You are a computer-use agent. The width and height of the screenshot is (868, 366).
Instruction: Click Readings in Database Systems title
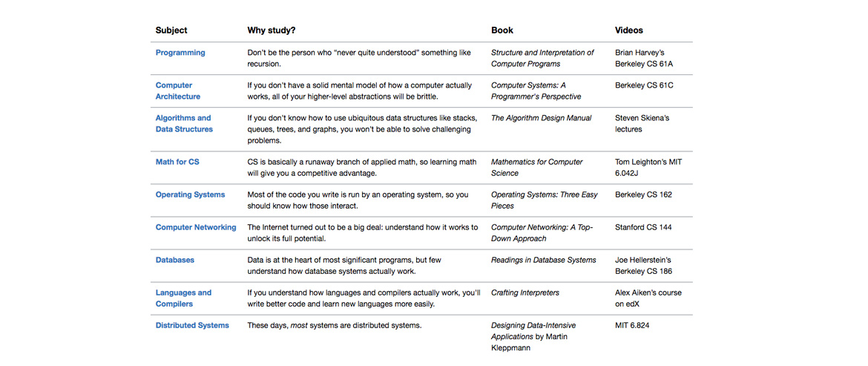[544, 260]
